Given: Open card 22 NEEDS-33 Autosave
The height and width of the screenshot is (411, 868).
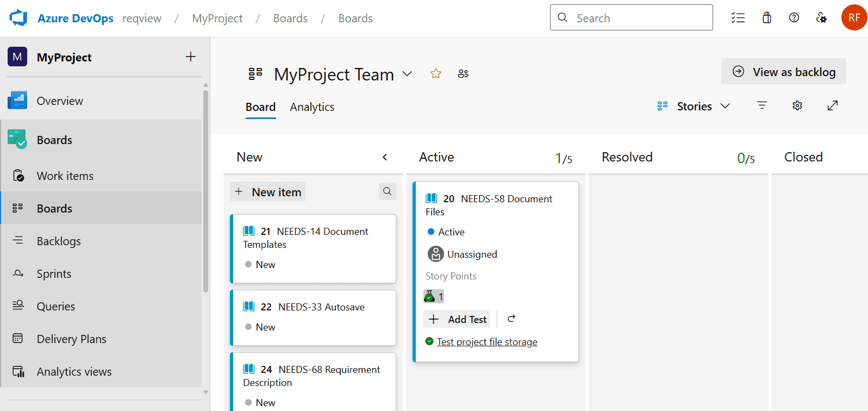Looking at the screenshot, I should click(x=313, y=317).
